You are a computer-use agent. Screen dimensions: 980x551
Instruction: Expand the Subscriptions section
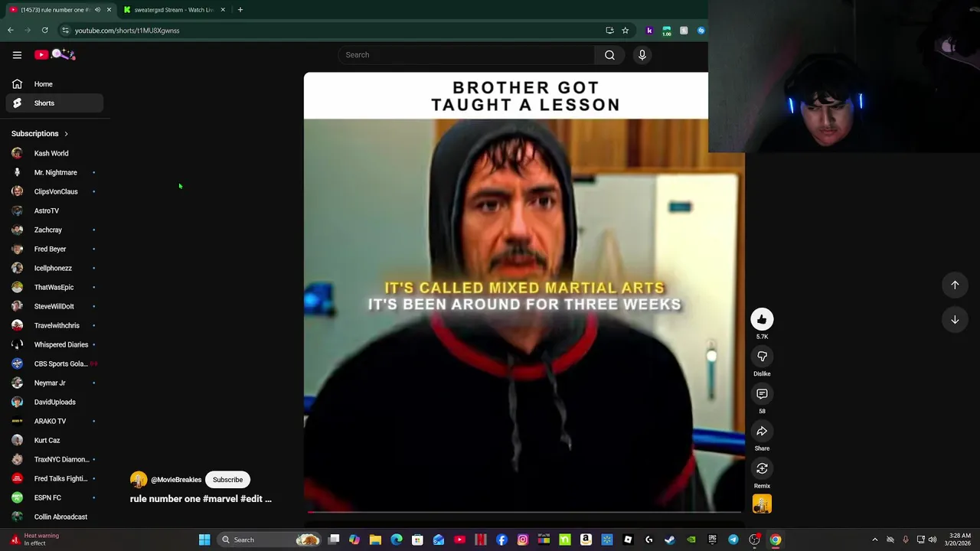pos(40,134)
